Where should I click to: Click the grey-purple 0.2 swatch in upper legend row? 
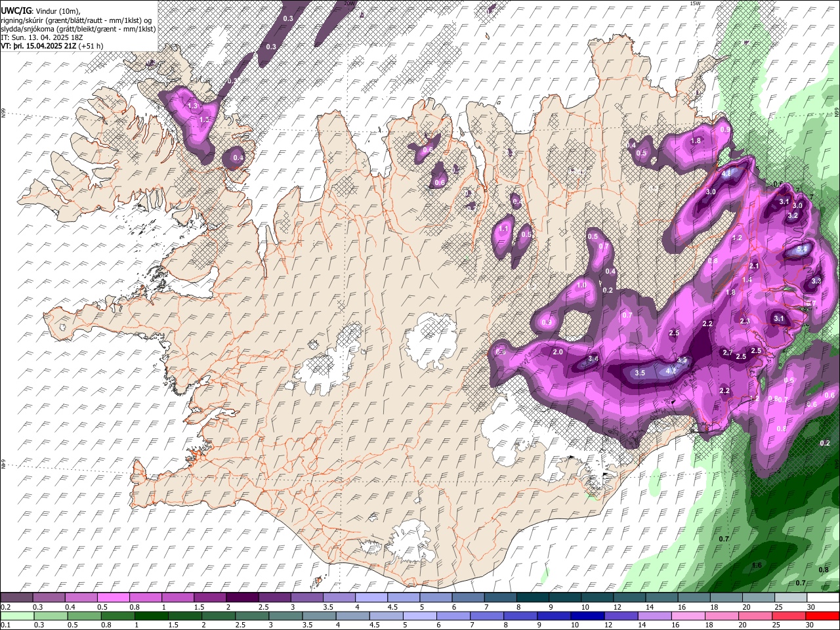(17, 597)
